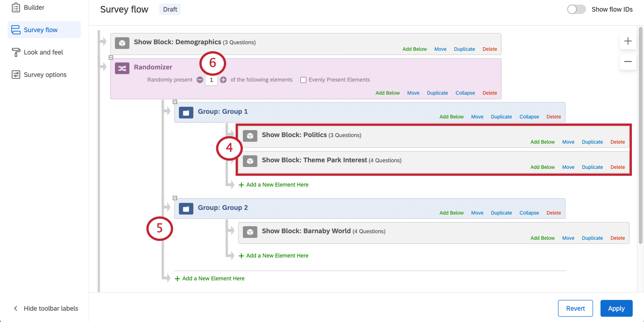This screenshot has height=322, width=644.
Task: Decrease the randomly present count with minus
Action: [x=200, y=80]
